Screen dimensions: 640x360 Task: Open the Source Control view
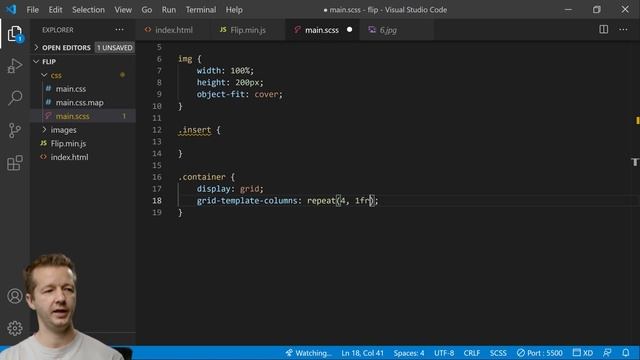(x=15, y=131)
